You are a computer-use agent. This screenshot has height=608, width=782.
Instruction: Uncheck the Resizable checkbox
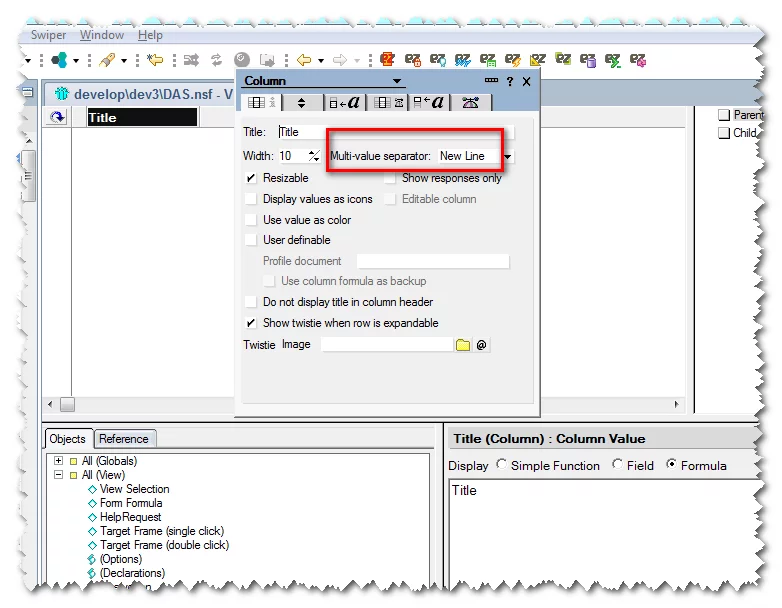[x=251, y=178]
